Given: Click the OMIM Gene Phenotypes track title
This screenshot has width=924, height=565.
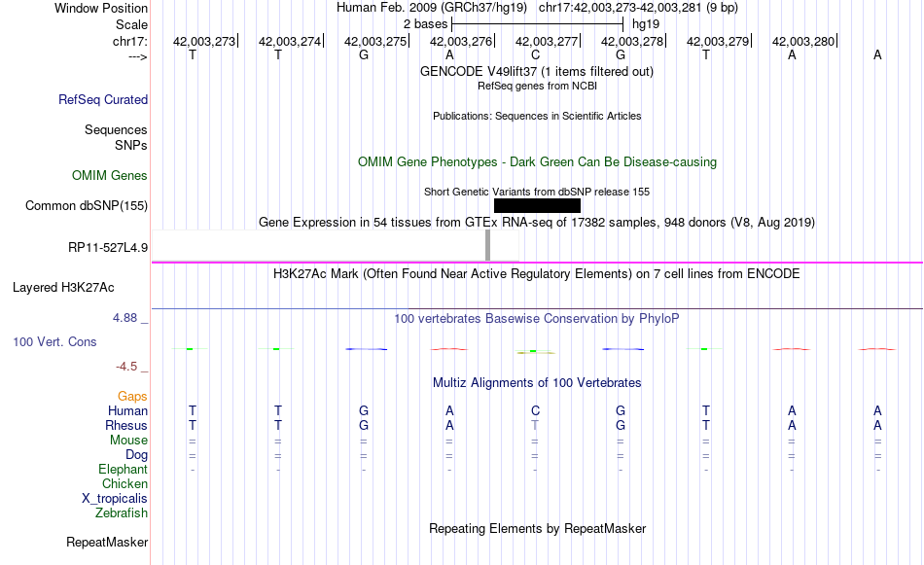Looking at the screenshot, I should coord(537,162).
